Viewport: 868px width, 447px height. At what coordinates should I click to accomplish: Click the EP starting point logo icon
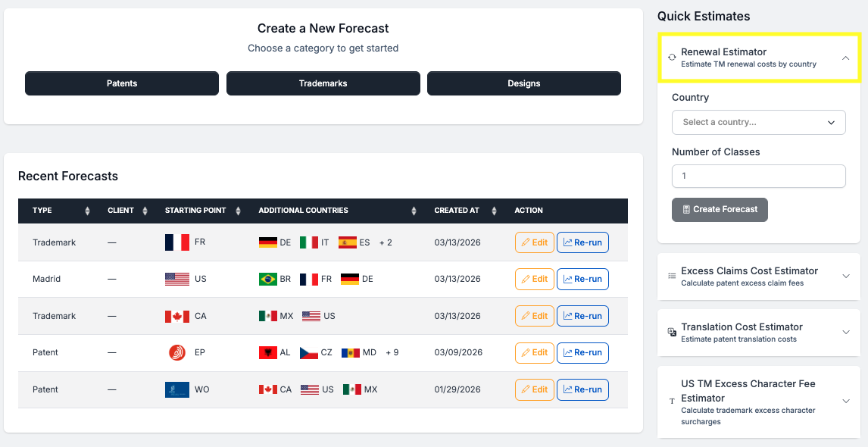(x=176, y=352)
